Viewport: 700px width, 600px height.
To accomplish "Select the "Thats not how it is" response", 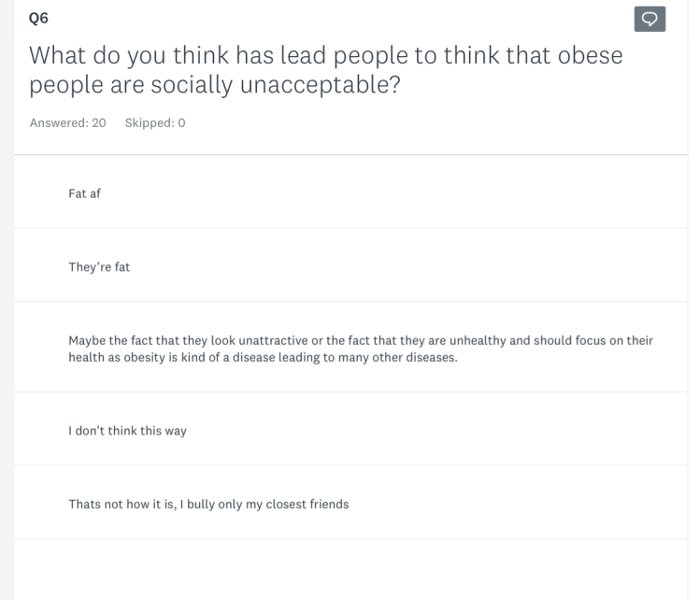I will point(207,504).
